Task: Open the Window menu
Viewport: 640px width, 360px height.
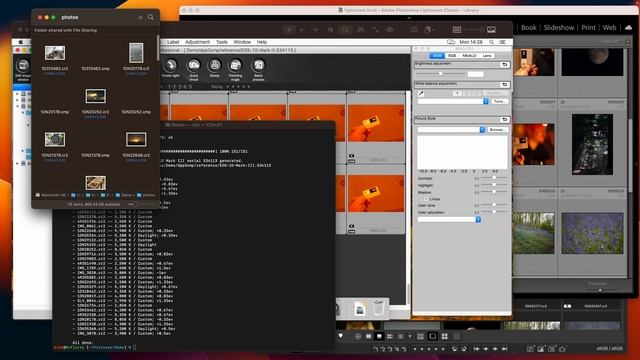Action: click(242, 42)
